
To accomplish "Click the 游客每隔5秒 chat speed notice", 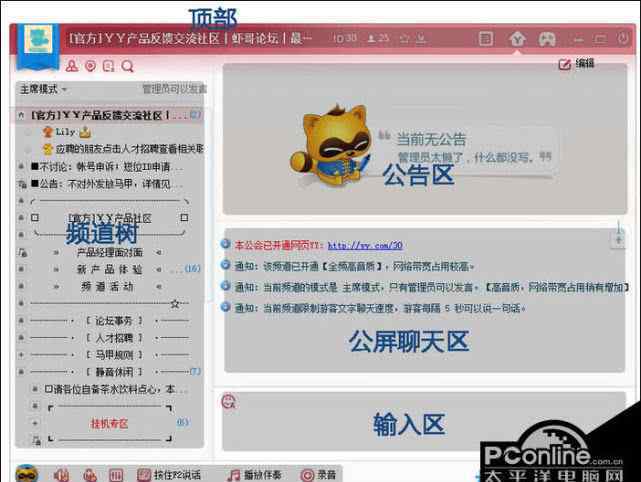I will (x=380, y=308).
